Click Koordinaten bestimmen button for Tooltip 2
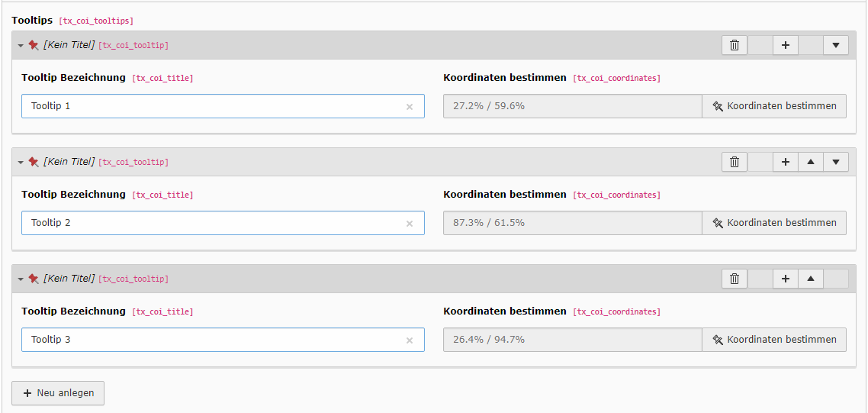 pyautogui.click(x=774, y=223)
